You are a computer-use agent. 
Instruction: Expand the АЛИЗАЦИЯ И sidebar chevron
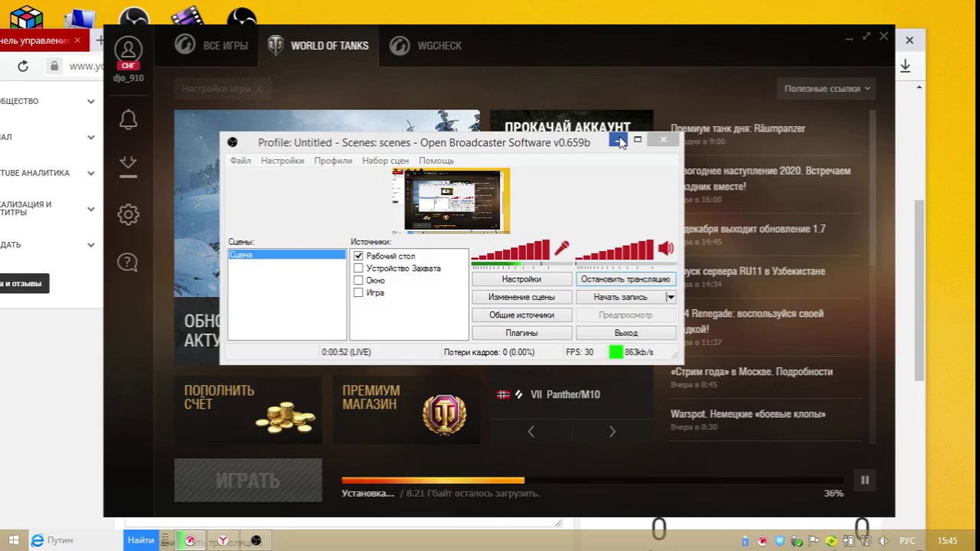pyautogui.click(x=91, y=208)
